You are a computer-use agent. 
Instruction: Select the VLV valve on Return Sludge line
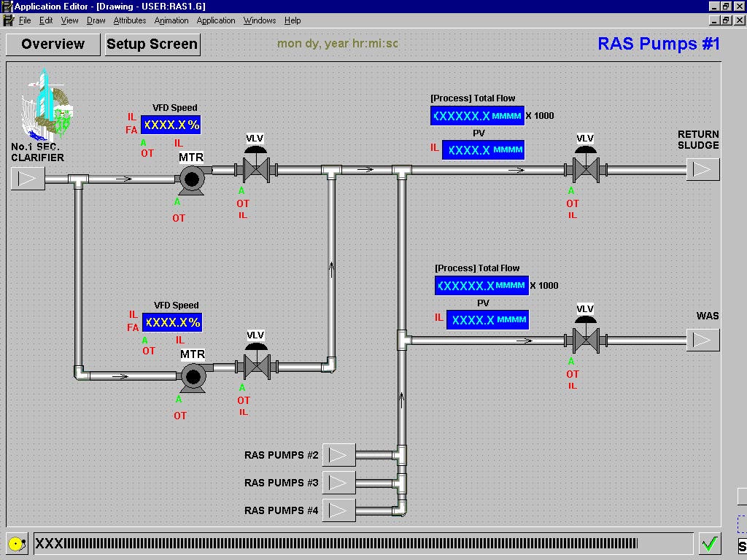click(x=586, y=164)
